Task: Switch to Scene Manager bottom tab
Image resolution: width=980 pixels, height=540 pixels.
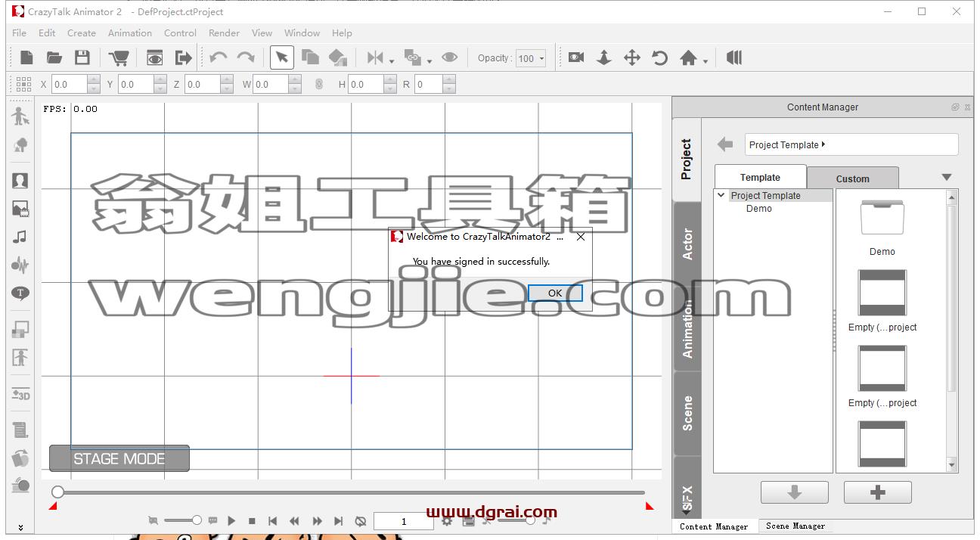Action: pyautogui.click(x=795, y=526)
